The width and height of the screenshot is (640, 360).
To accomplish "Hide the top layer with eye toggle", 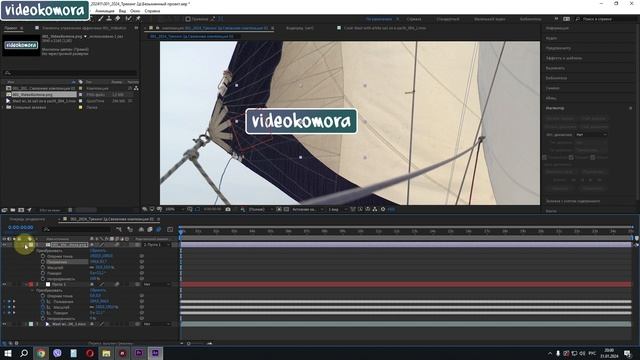I will [x=4, y=244].
